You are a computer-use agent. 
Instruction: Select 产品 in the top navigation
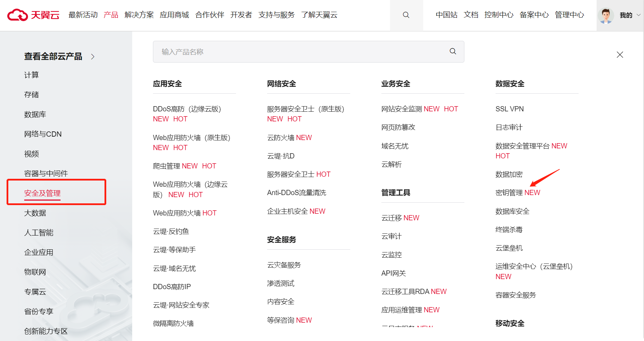111,15
